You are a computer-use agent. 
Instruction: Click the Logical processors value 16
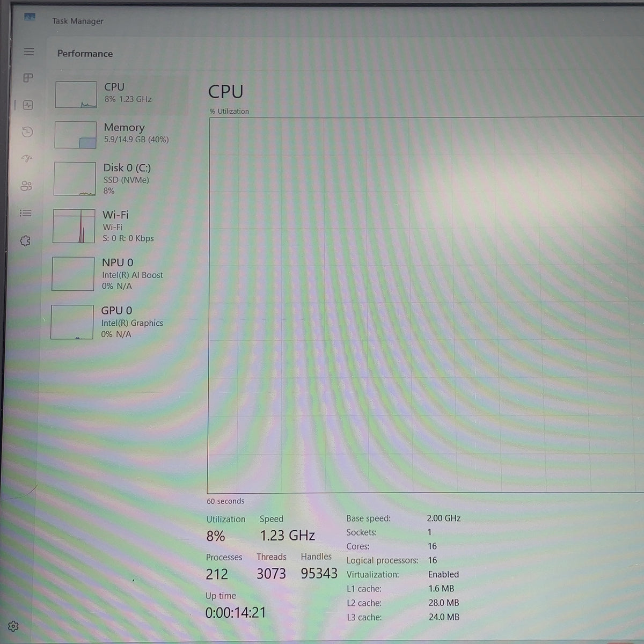point(432,560)
